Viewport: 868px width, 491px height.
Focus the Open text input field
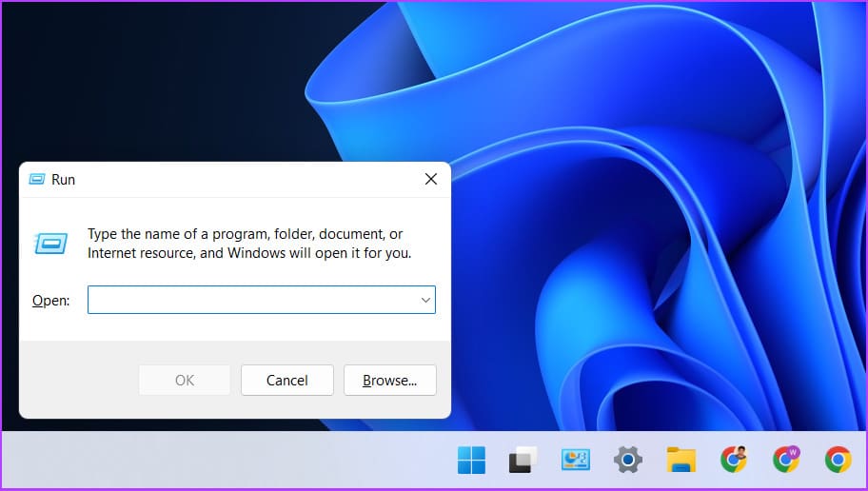pyautogui.click(x=262, y=300)
